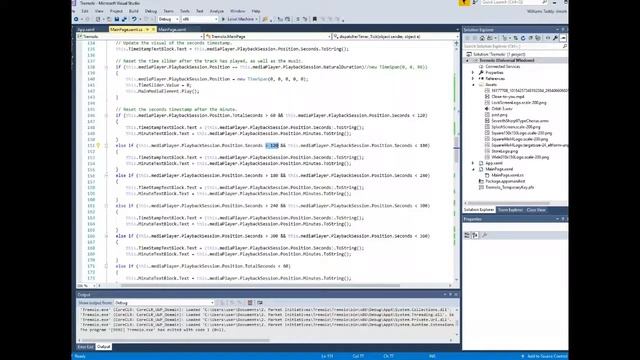This screenshot has width=640, height=360.
Task: Pin the MainPage.xaml.cs tab
Action: point(148,29)
